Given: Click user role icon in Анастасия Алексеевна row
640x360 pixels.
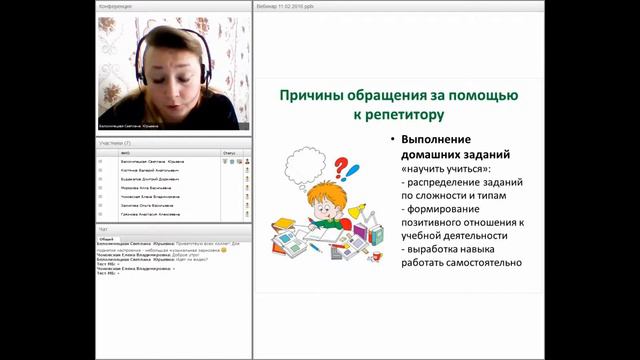Looking at the screenshot, I should 247,214.
